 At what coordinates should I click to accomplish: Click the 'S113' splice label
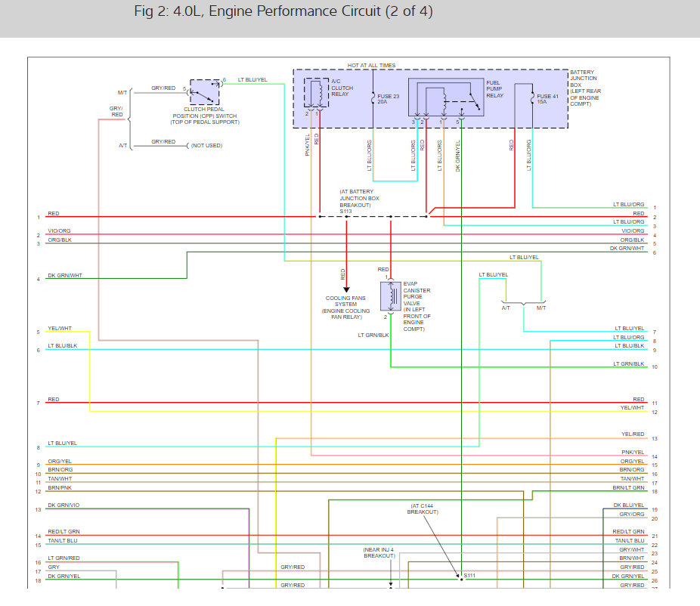pos(346,212)
